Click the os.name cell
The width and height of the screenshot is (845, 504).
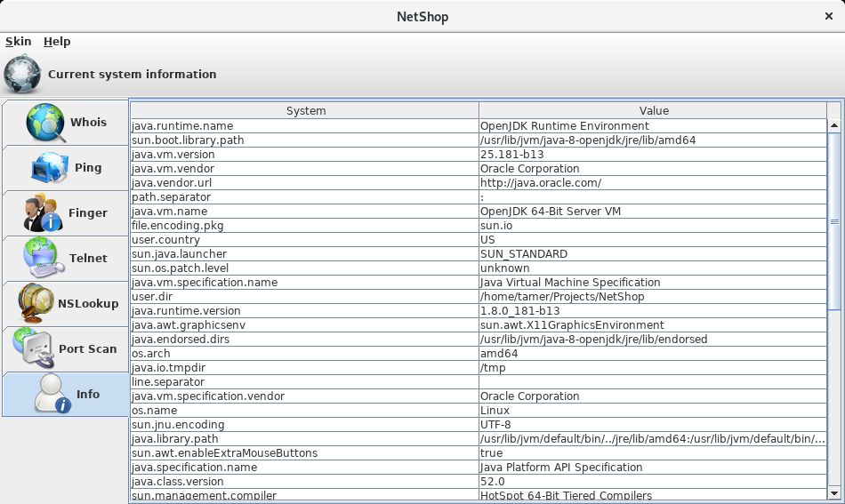click(x=304, y=411)
